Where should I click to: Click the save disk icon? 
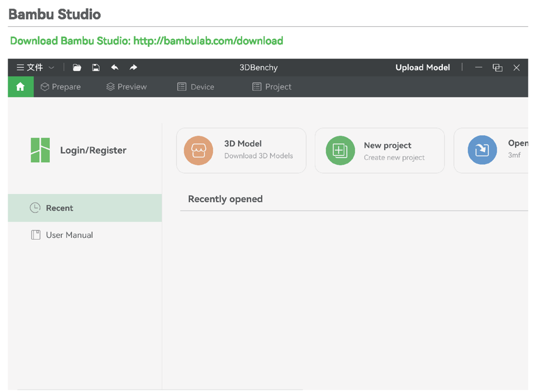[96, 68]
